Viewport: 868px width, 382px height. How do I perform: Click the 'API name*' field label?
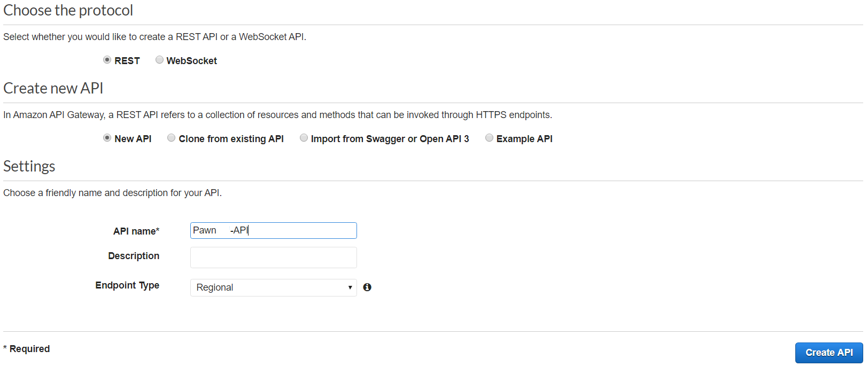(136, 231)
